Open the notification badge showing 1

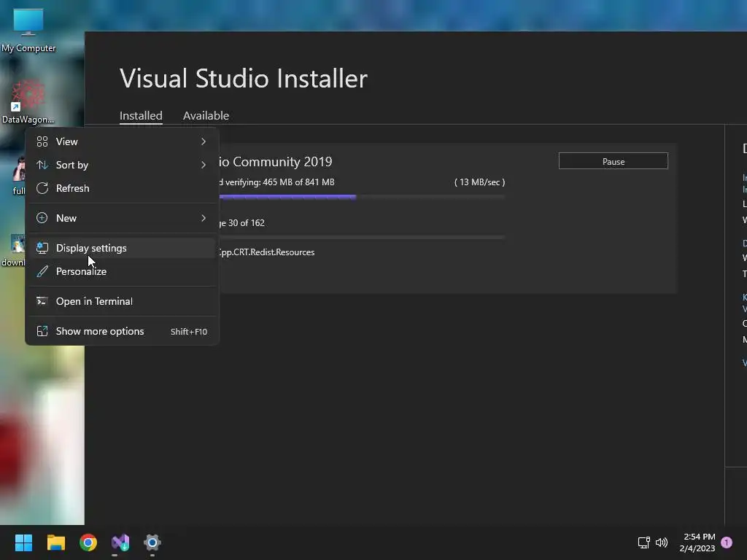[727, 542]
